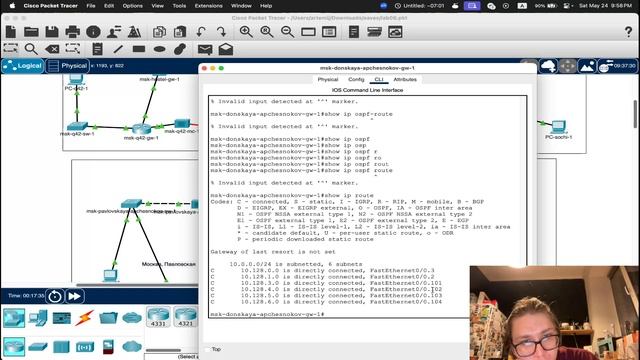Zoom out of the workspace
Image resolution: width=640 pixels, height=360 pixels.
(x=287, y=32)
